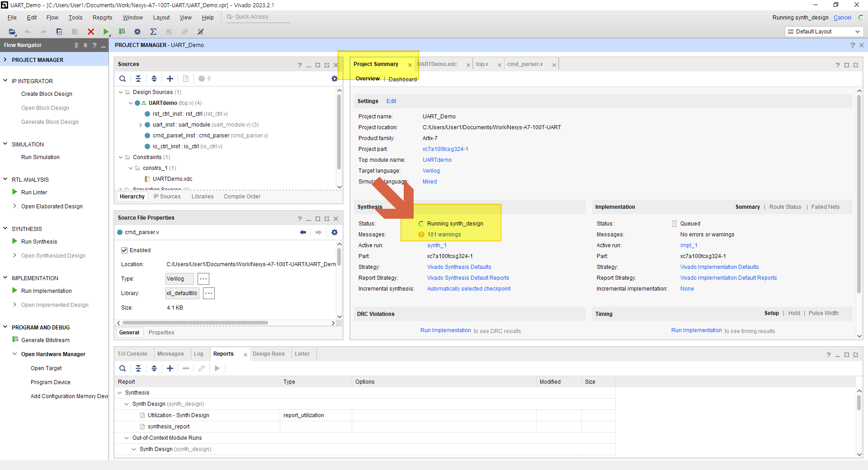This screenshot has height=470, width=868.
Task: Click the Copy toolbar icon
Action: 59,32
